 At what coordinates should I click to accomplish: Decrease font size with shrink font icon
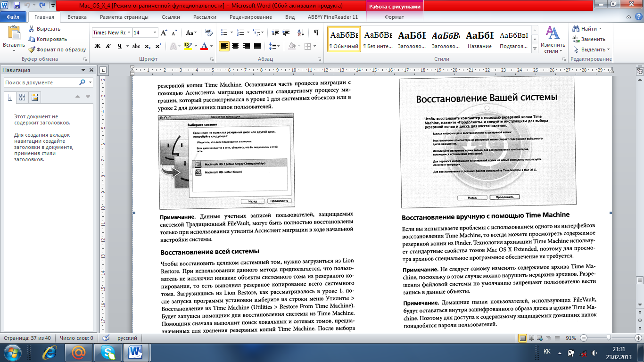pos(174,33)
